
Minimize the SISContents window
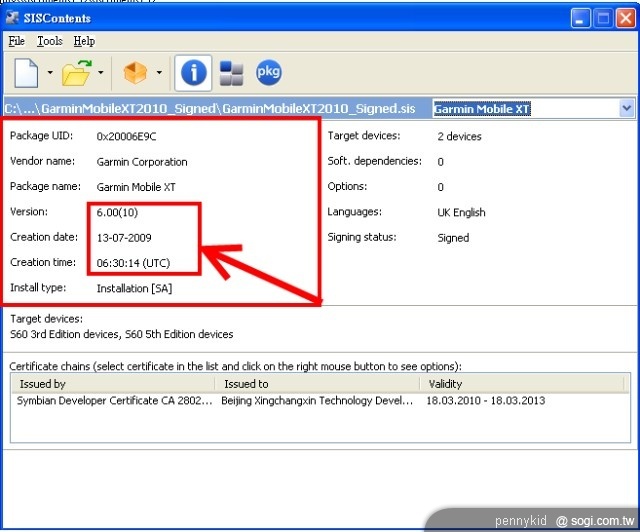click(580, 18)
